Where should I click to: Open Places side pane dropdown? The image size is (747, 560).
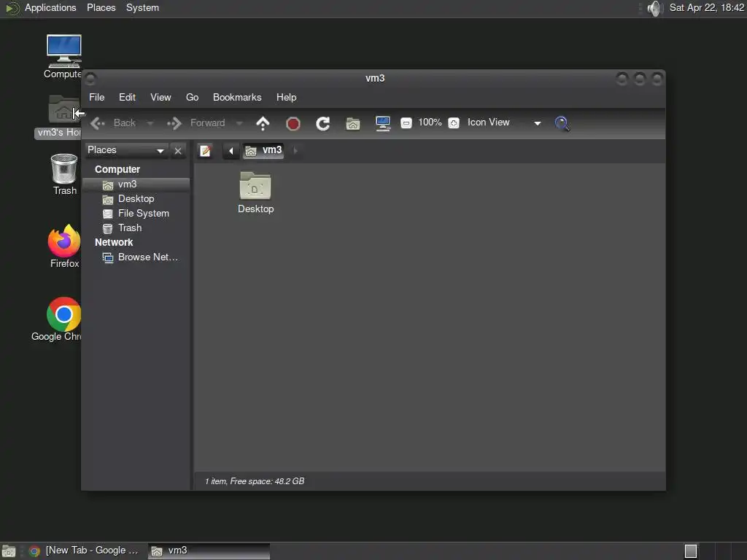[125, 150]
